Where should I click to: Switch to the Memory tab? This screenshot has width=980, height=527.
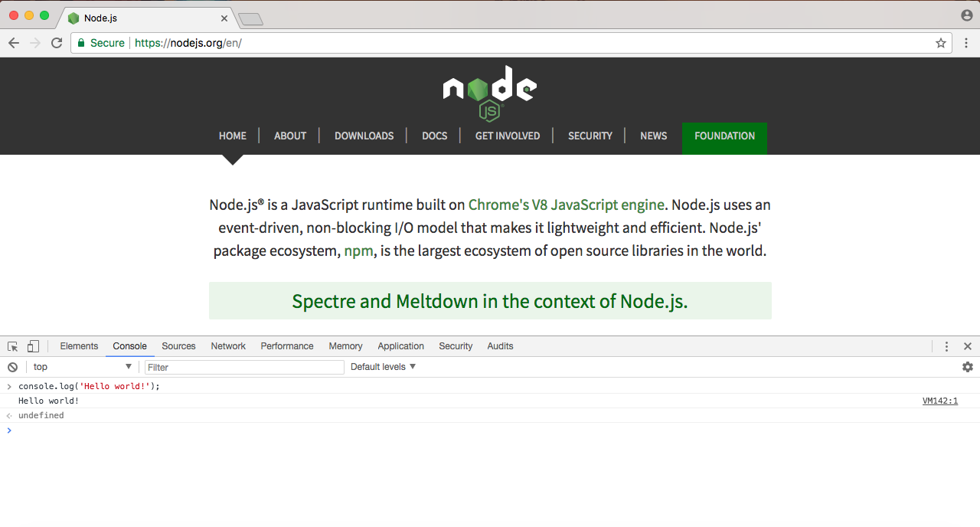click(345, 346)
